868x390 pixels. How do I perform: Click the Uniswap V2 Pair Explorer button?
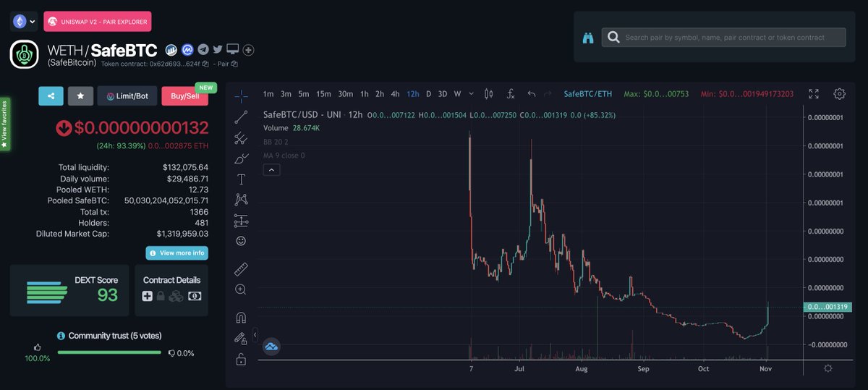click(98, 22)
